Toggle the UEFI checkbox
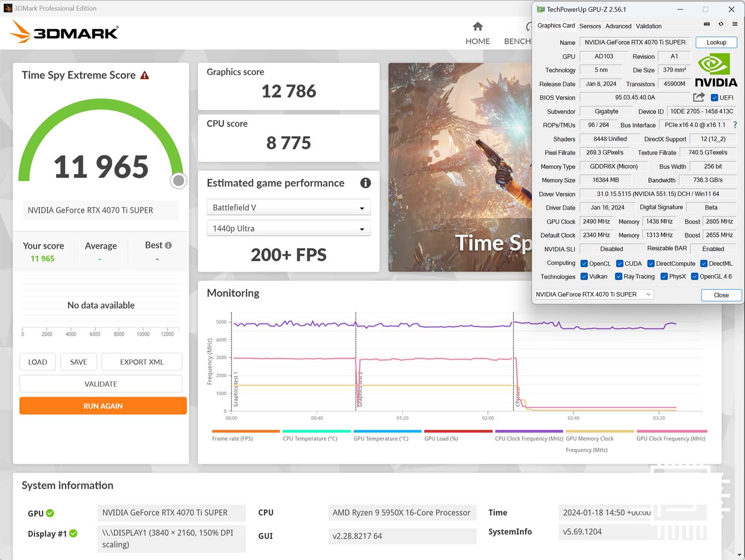This screenshot has width=745, height=560. coord(714,98)
